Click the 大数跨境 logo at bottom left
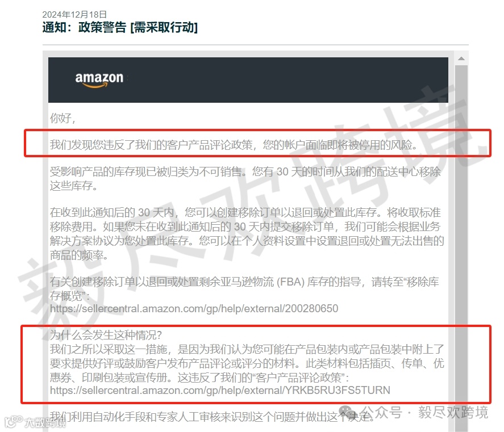504x432 pixels. pos(35,422)
